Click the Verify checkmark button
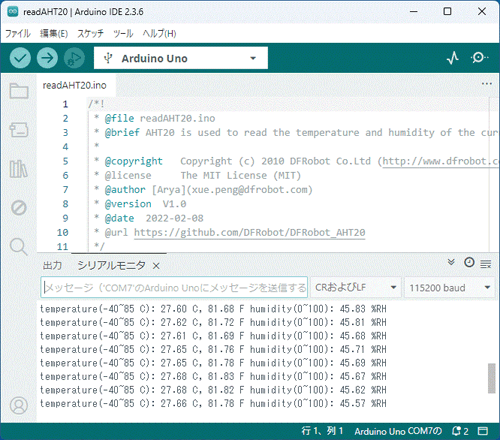This screenshot has height=440, width=500. click(20, 58)
